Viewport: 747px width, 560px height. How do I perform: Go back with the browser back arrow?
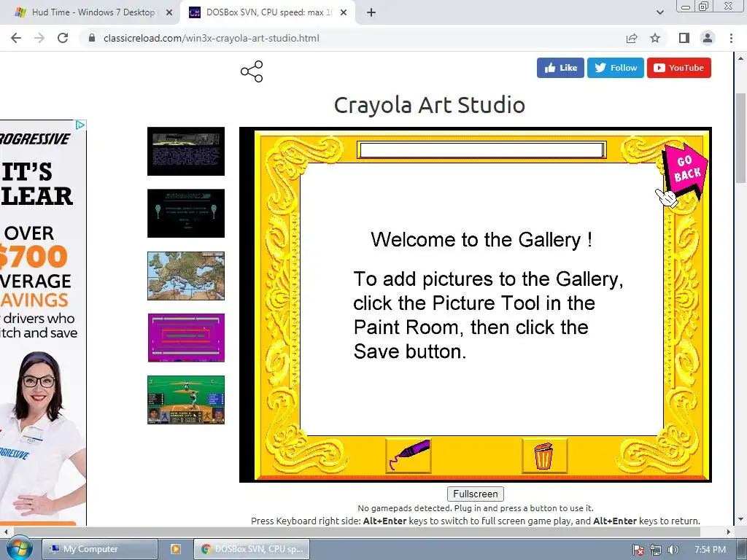click(16, 38)
